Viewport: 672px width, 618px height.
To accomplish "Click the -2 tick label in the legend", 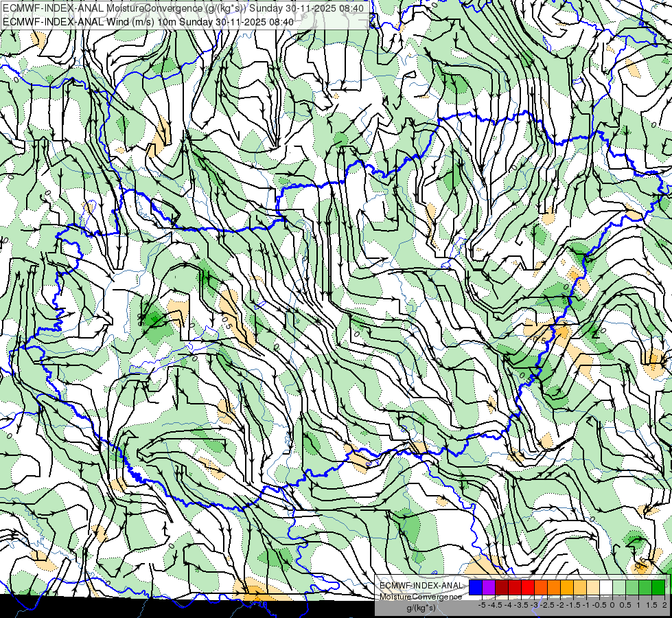I will coord(560,605).
